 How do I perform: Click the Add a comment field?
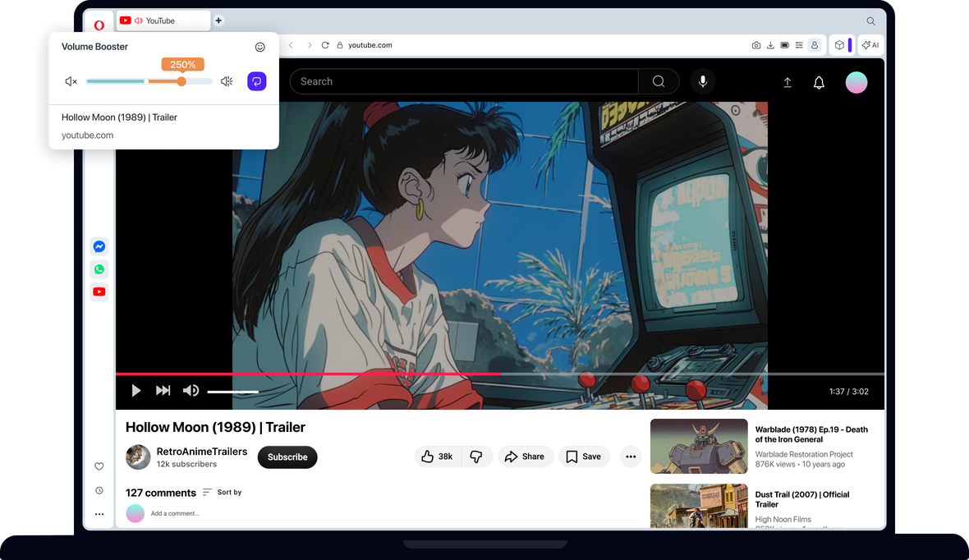(393, 514)
